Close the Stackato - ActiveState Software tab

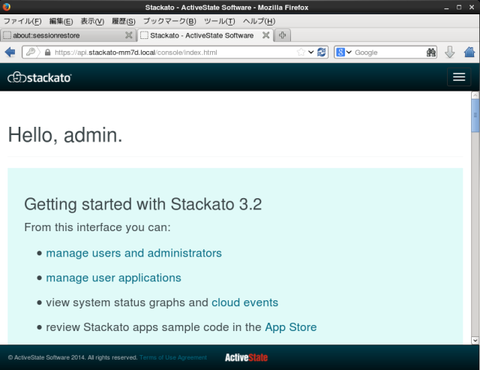[266, 35]
